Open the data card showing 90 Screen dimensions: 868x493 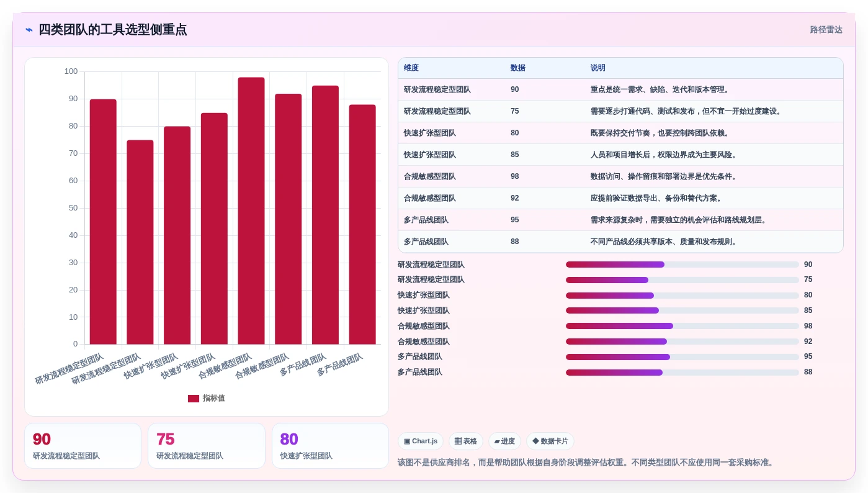pyautogui.click(x=83, y=446)
